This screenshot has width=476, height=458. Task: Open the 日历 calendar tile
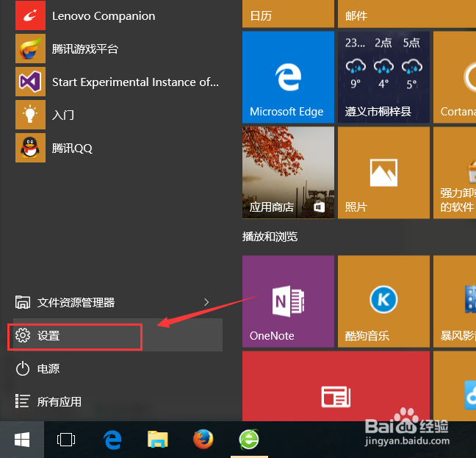[x=288, y=14]
